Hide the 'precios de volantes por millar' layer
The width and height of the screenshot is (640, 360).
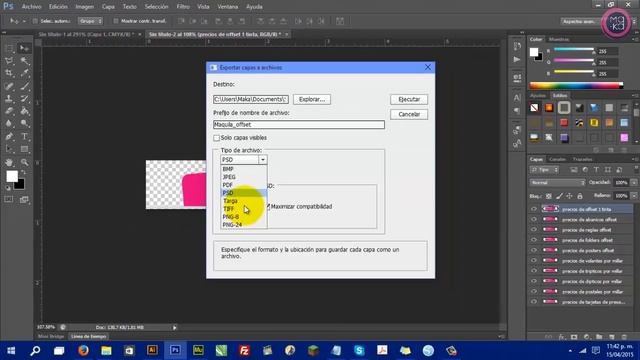coord(533,260)
